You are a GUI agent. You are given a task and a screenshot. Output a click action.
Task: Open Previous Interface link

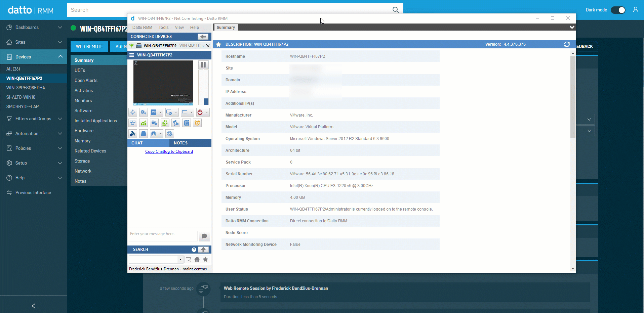[33, 193]
